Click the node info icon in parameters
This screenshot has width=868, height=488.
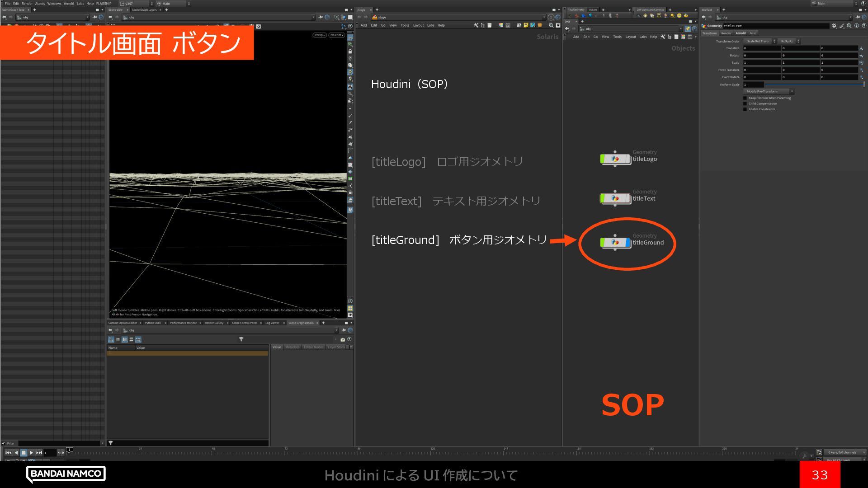[x=856, y=26]
